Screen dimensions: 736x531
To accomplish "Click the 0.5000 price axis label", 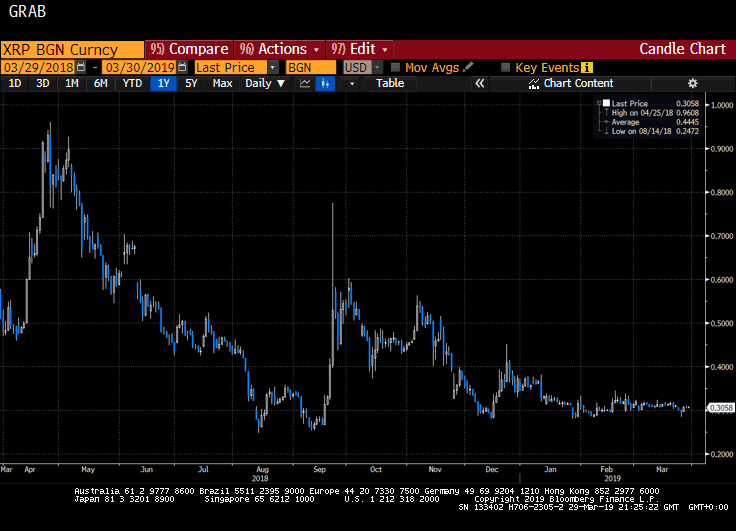I will pyautogui.click(x=722, y=323).
